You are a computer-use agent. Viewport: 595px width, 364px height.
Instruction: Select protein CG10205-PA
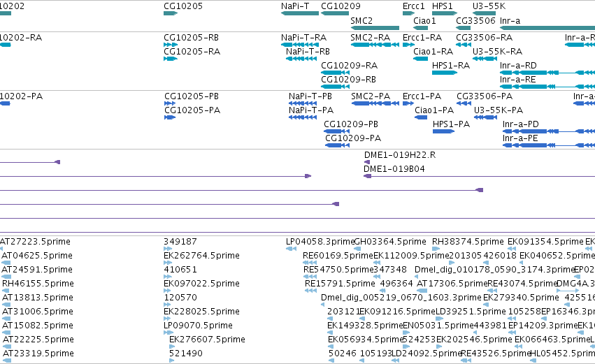click(170, 117)
